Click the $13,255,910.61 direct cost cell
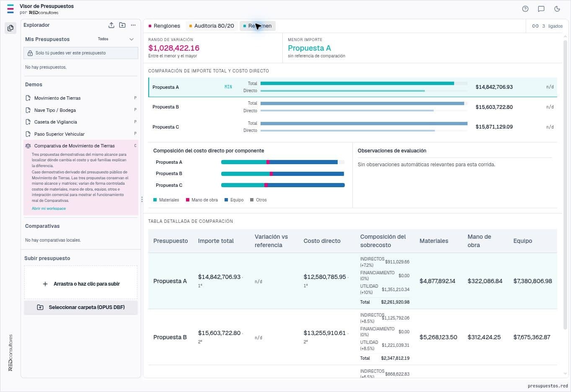This screenshot has width=571, height=392. [325, 333]
